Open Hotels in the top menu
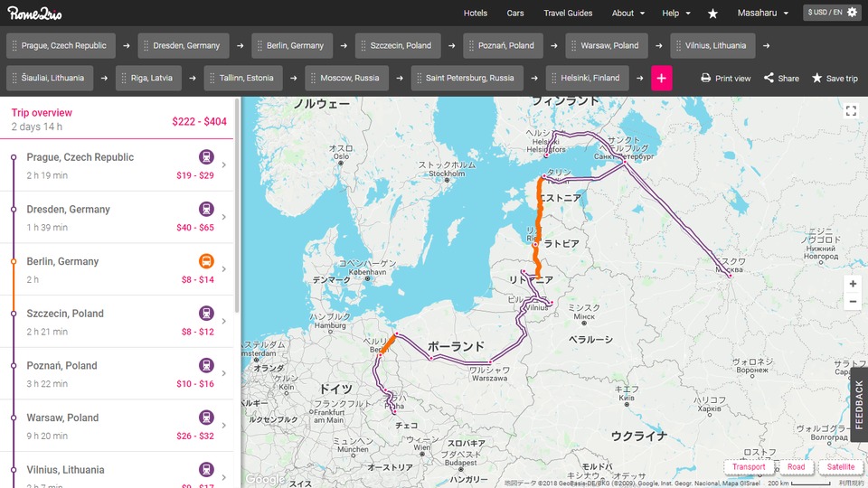 click(x=475, y=13)
